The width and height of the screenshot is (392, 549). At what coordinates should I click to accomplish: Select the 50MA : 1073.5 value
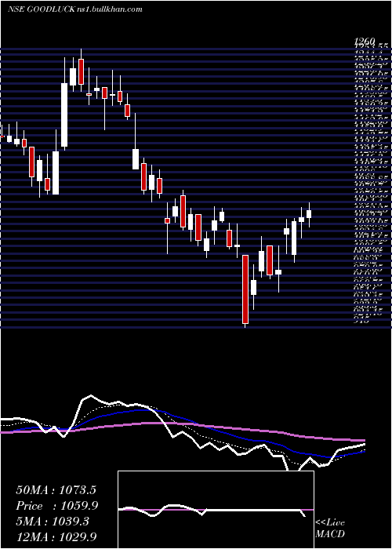tap(56, 490)
